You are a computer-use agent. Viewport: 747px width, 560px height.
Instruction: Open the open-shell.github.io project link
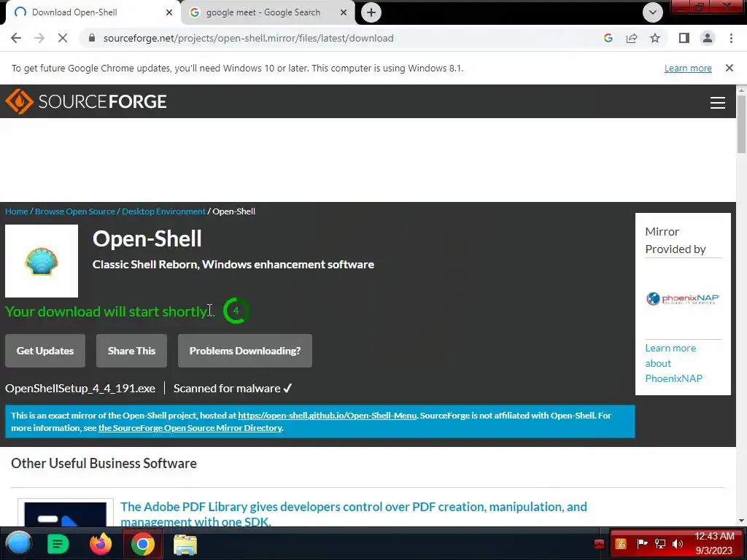328,416
